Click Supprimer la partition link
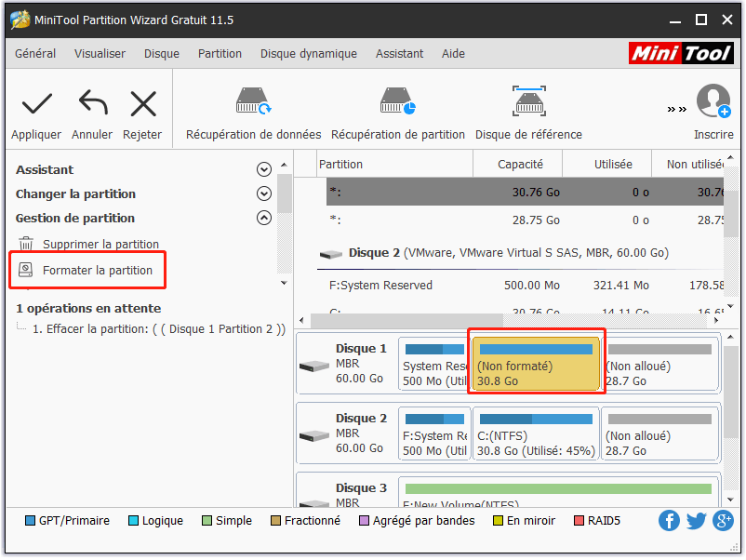Image resolution: width=746 pixels, height=560 pixels. pyautogui.click(x=100, y=244)
